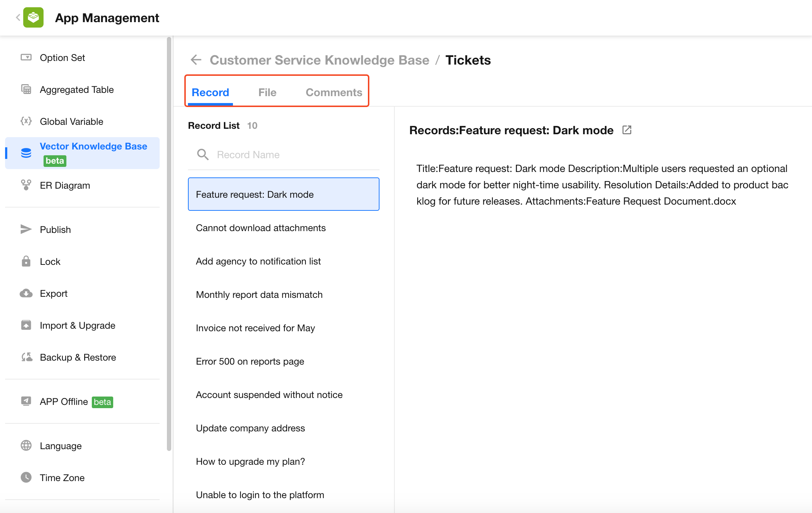Click the back chevron beside app logo
Viewport: 812px width, 513px height.
pyautogui.click(x=18, y=17)
